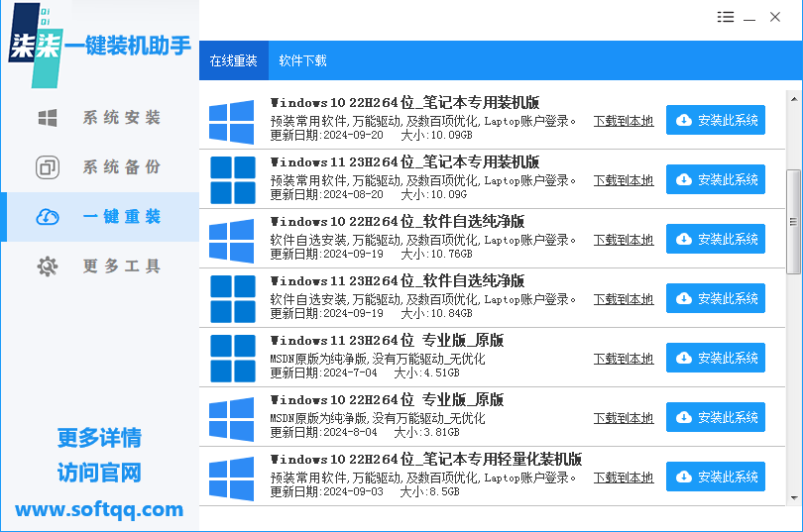
Task: Click the 更多详情 text
Action: click(99, 438)
